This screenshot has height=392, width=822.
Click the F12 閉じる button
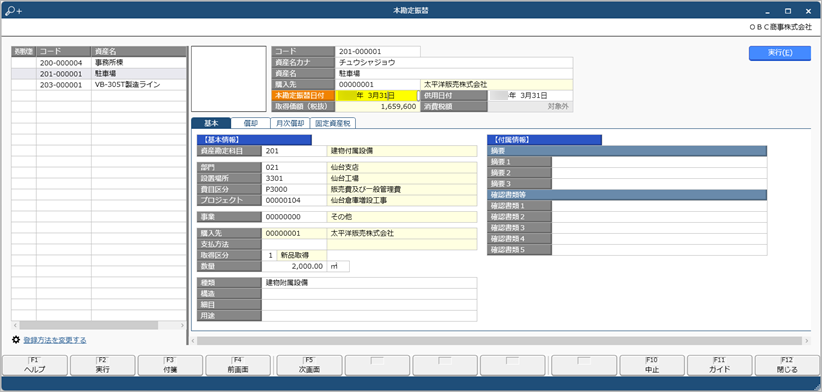(787, 365)
